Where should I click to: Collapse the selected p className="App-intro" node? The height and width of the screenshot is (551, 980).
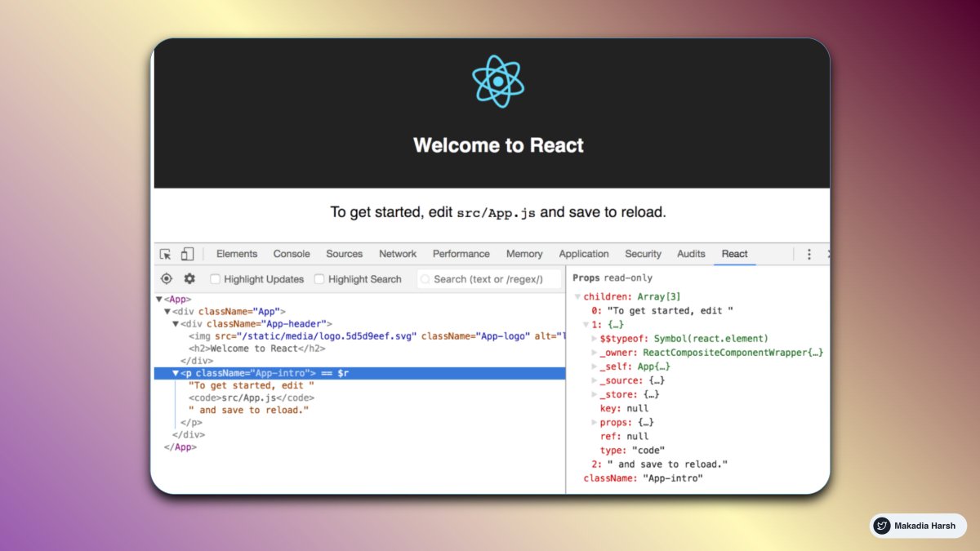pyautogui.click(x=176, y=373)
